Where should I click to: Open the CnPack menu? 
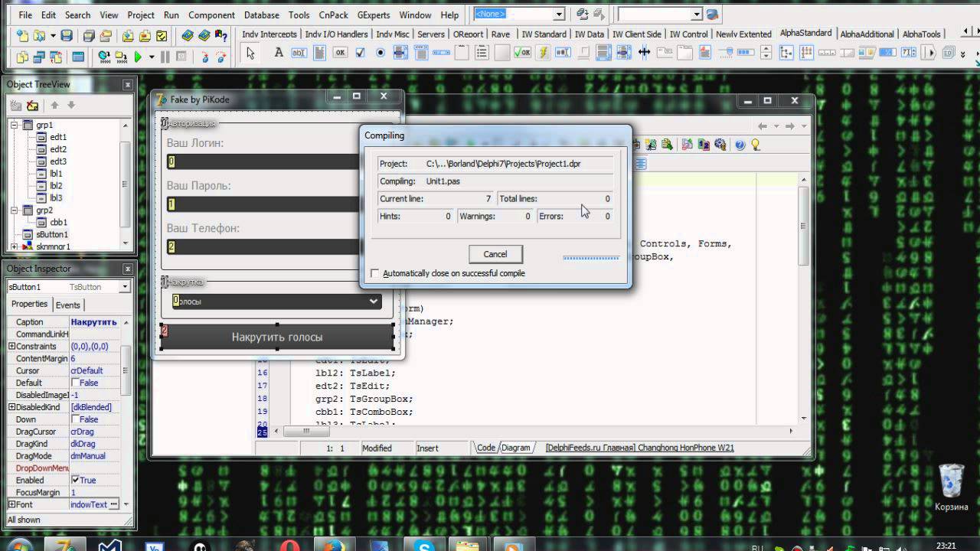coord(332,15)
